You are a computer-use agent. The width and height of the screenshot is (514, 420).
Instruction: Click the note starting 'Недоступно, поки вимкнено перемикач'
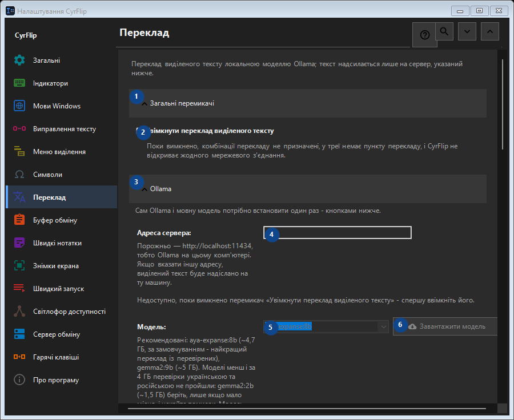pos(306,300)
